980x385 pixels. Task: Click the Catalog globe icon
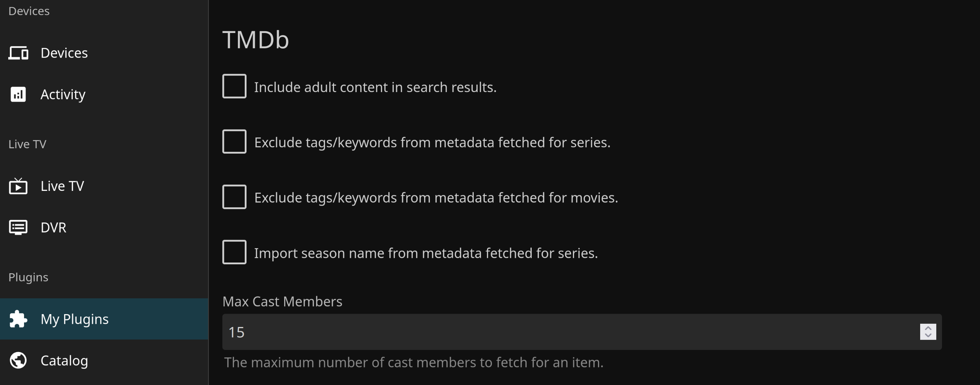point(18,360)
